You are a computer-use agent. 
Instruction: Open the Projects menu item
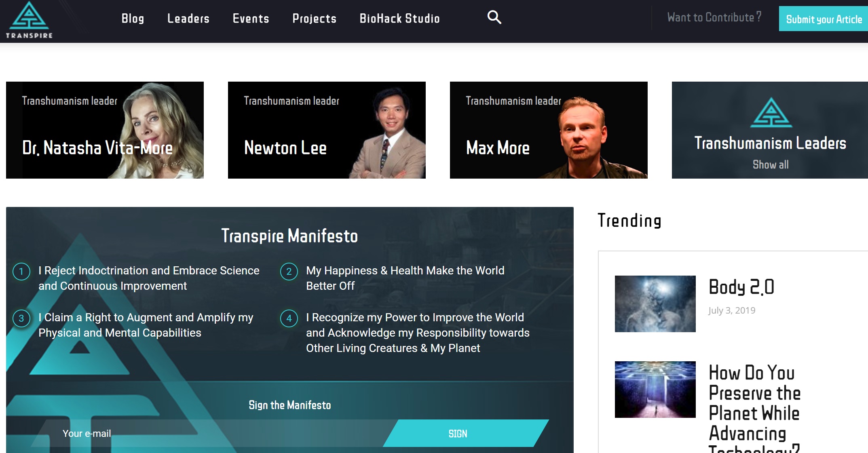tap(314, 19)
